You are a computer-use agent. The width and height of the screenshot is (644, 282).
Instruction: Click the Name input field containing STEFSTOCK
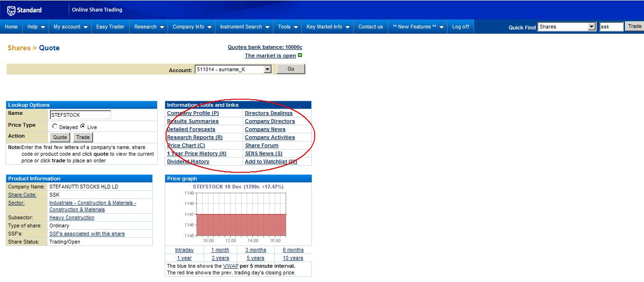coord(80,115)
